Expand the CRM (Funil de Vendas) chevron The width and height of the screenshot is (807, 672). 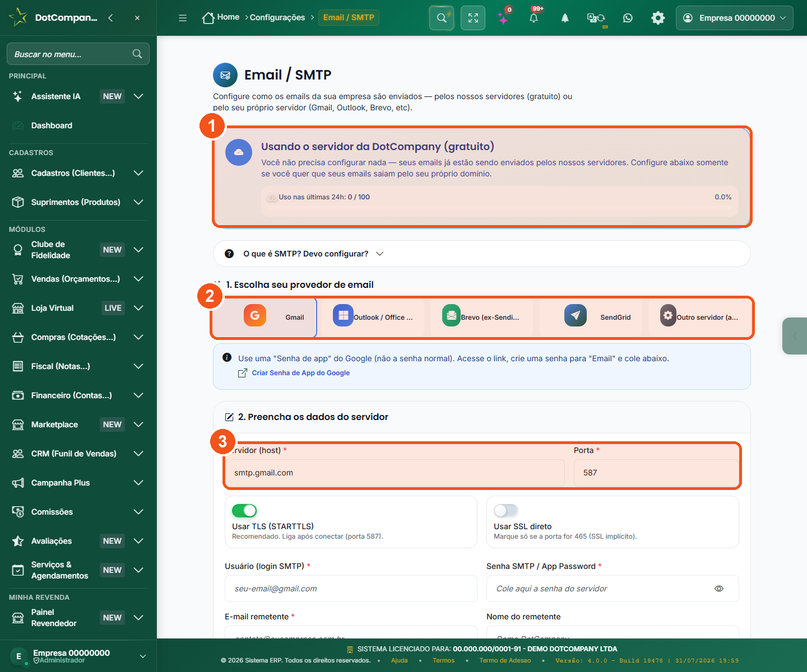[x=138, y=454]
